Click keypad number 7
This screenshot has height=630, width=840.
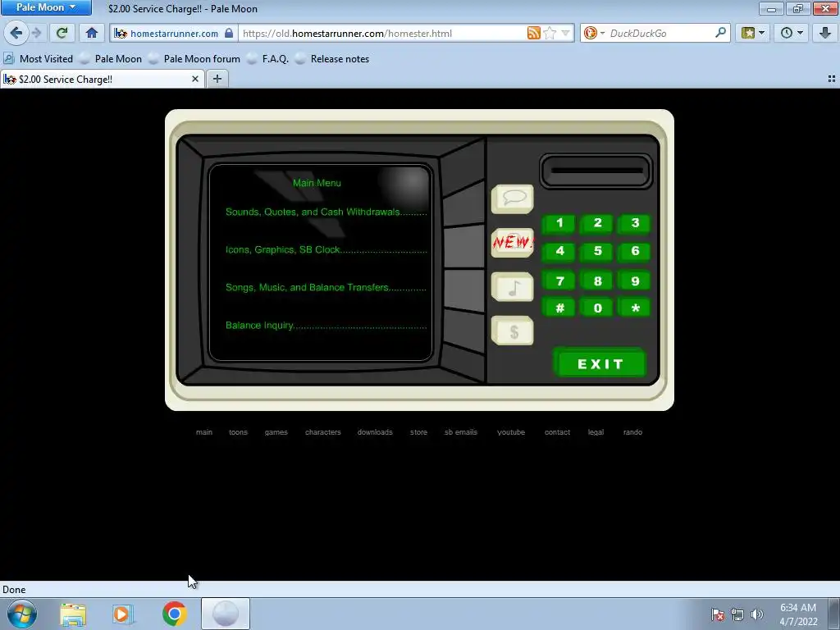[x=559, y=281]
